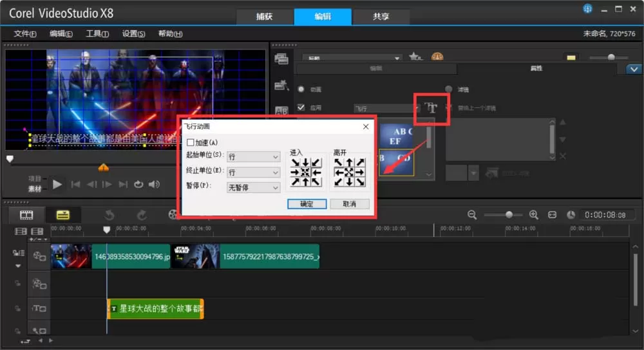Jump to start of preview

click(75, 185)
